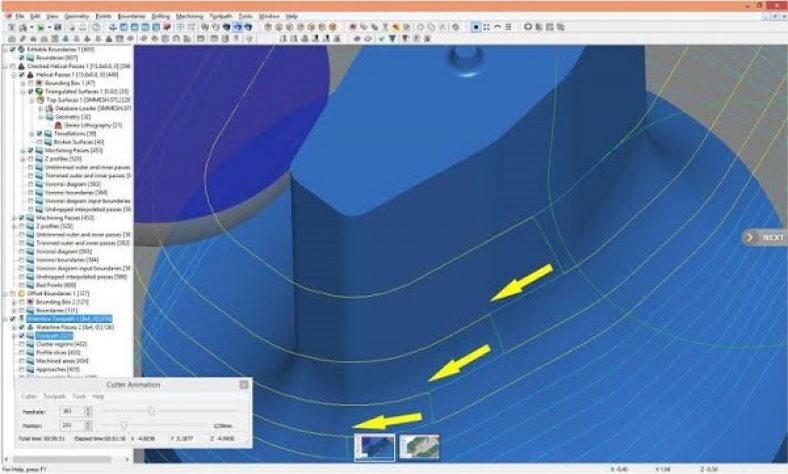Click the first isometric cube view icon
The width and height of the screenshot is (788, 474).
pyautogui.click(x=268, y=27)
